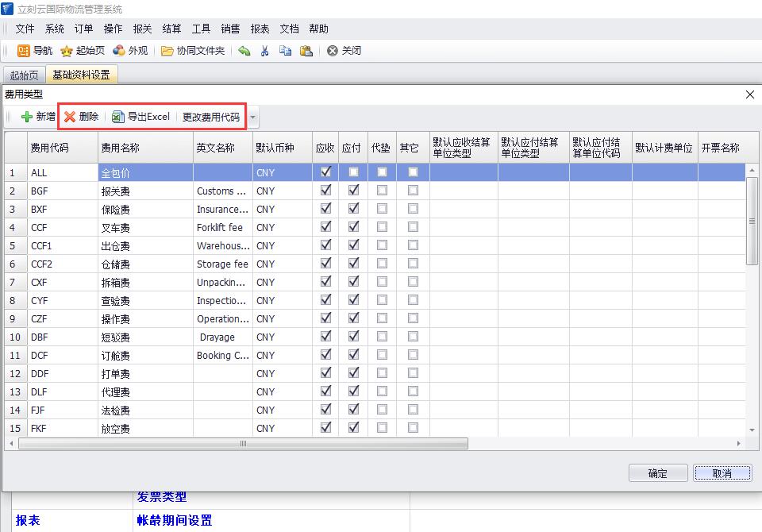Click 新增 to add a fee type
762x532 pixels.
37,117
